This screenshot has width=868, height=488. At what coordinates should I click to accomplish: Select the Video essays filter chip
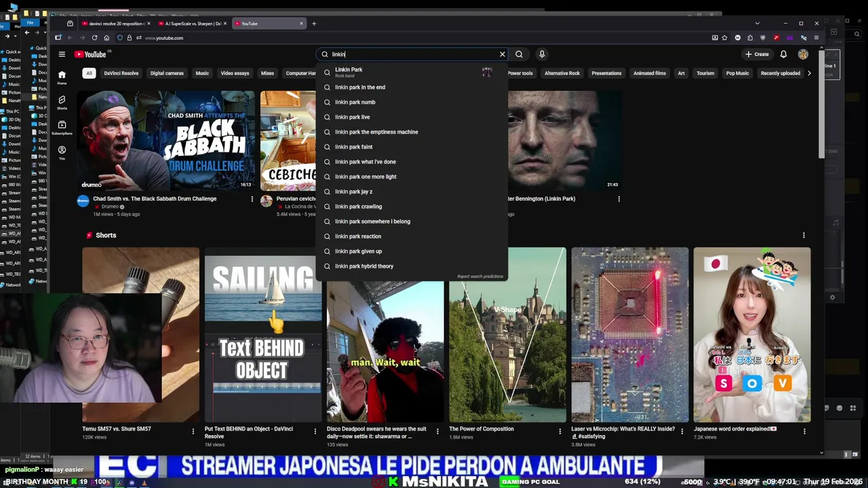click(235, 73)
